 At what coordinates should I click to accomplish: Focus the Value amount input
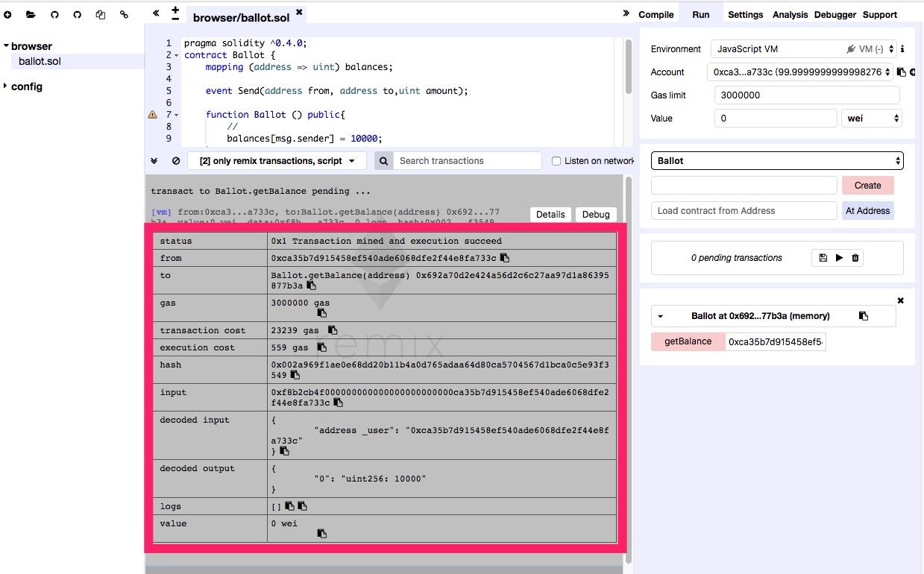pyautogui.click(x=776, y=118)
